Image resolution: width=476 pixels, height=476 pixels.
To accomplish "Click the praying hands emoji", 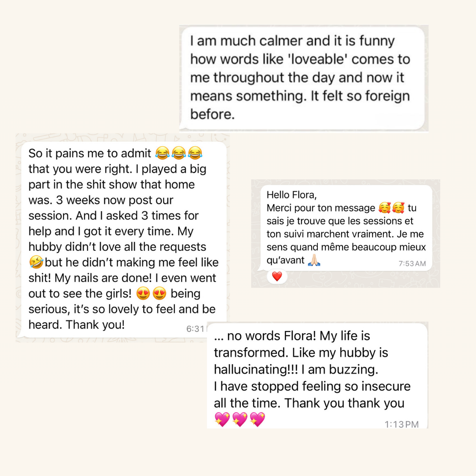I will pyautogui.click(x=314, y=260).
